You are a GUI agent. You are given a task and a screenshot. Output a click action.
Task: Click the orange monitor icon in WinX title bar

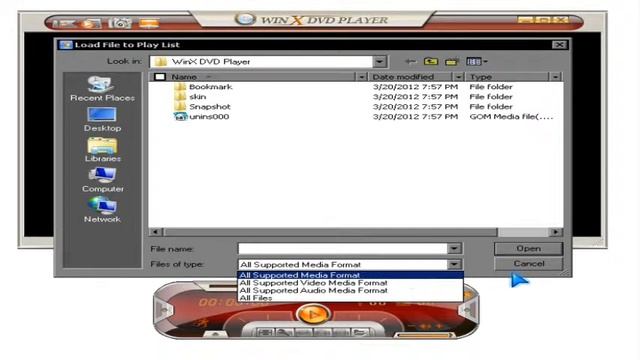click(x=149, y=23)
